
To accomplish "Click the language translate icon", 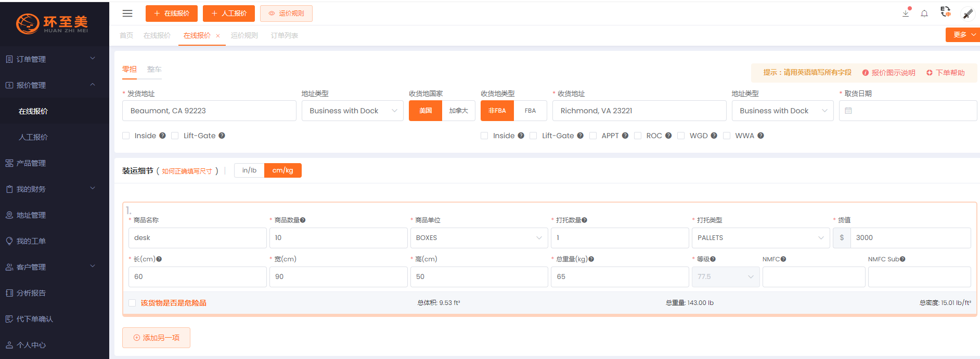I will 946,12.
